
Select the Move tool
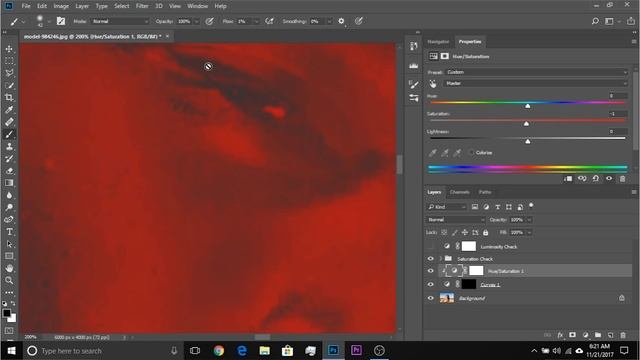(x=9, y=49)
